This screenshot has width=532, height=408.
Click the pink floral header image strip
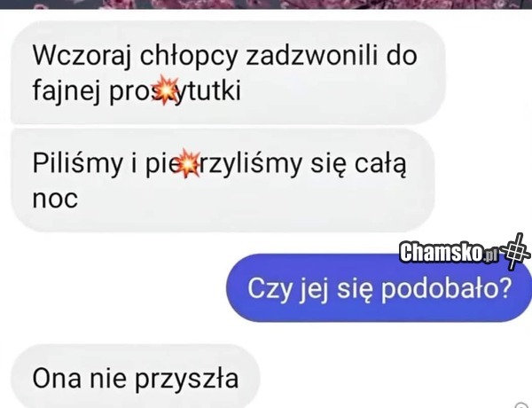click(266, 4)
